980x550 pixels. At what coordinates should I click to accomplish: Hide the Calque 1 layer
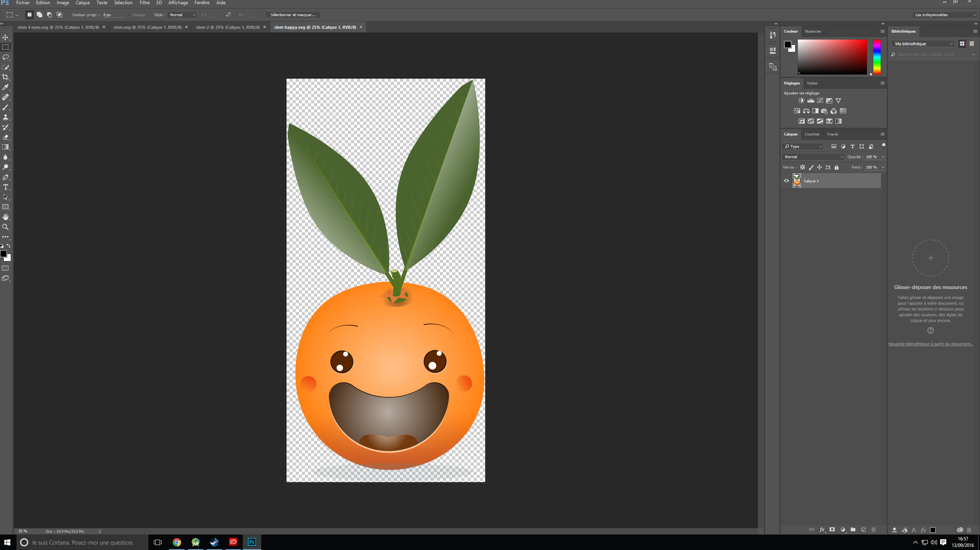point(786,181)
